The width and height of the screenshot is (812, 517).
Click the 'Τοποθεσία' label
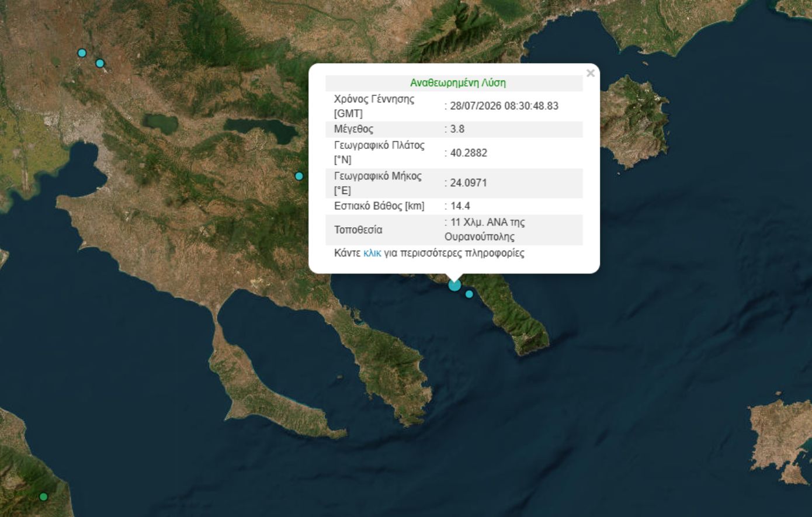[358, 230]
